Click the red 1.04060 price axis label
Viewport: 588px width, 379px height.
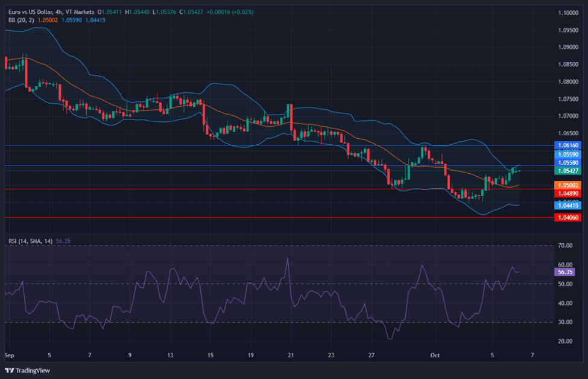coord(568,217)
